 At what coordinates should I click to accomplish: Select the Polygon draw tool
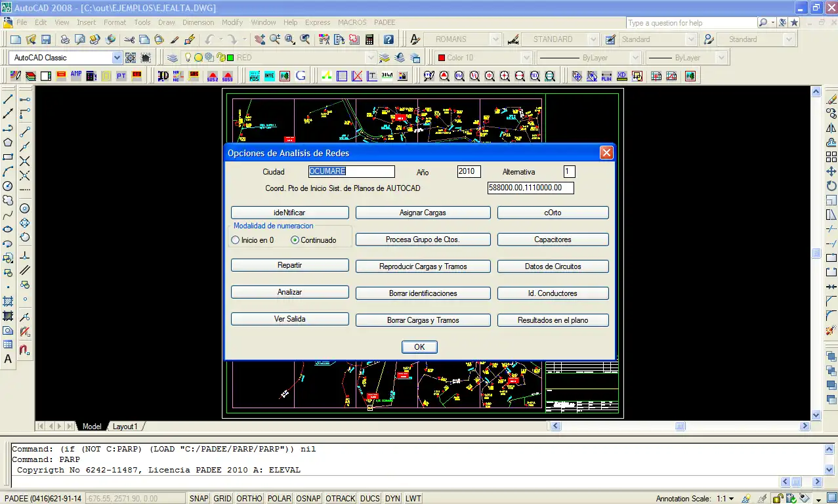click(x=9, y=142)
